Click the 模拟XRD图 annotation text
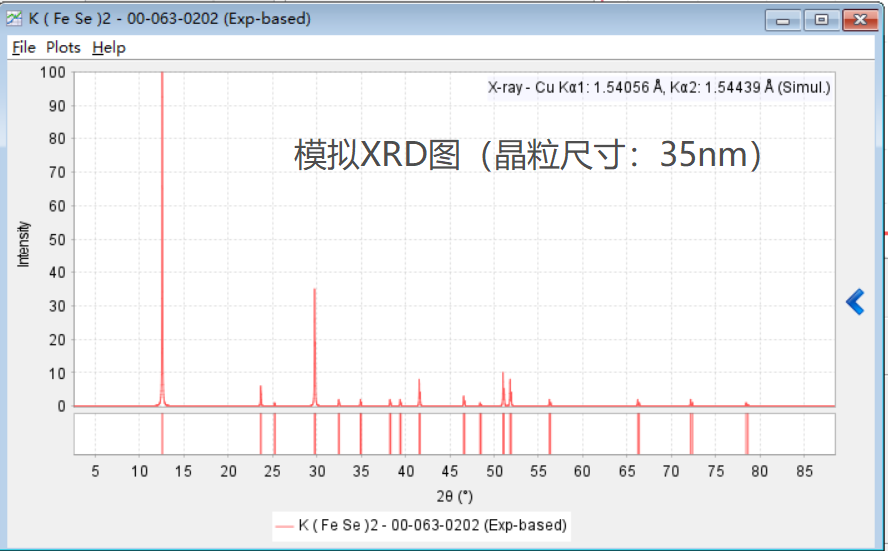The height and width of the screenshot is (551, 888). (x=527, y=154)
